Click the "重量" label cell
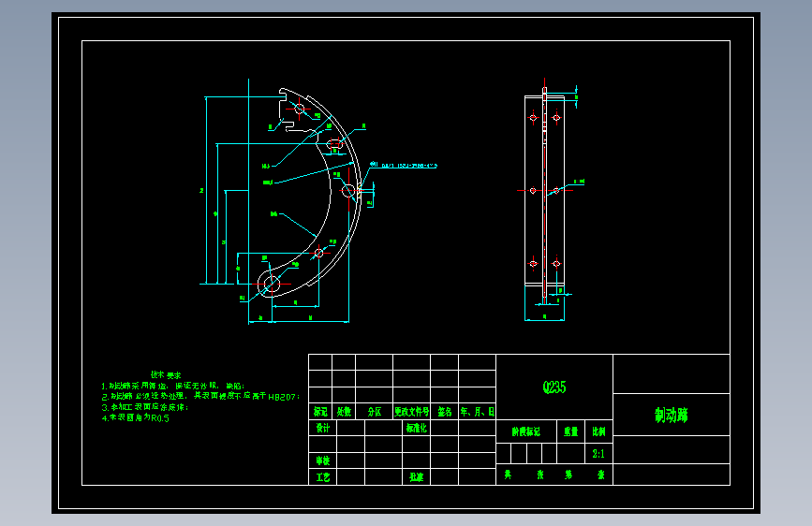The height and width of the screenshot is (526, 812). pos(570,431)
